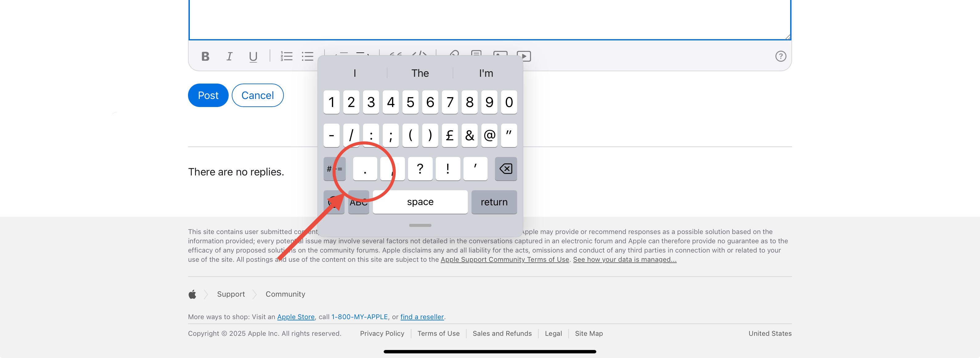Screen dimensions: 980x358
Task: Tap the keyboard drag handle bar
Action: 420,225
